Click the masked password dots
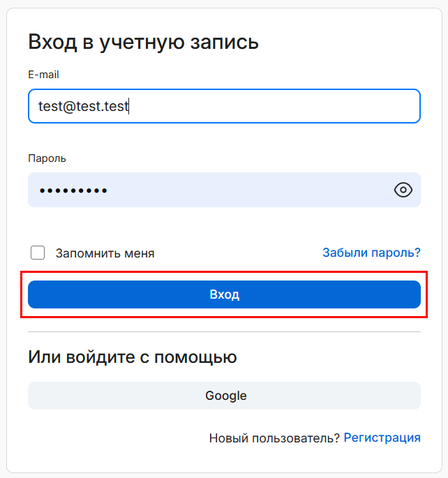The image size is (448, 478). (x=73, y=191)
